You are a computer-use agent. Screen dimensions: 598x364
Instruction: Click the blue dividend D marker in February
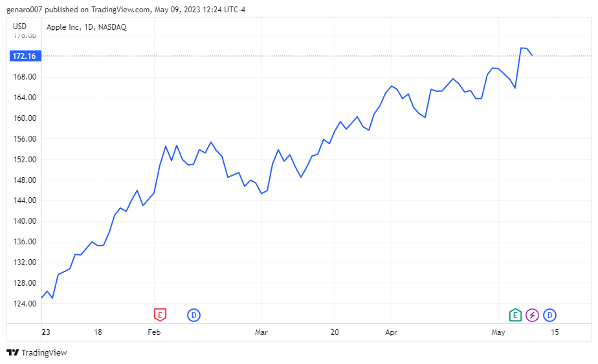pos(194,315)
